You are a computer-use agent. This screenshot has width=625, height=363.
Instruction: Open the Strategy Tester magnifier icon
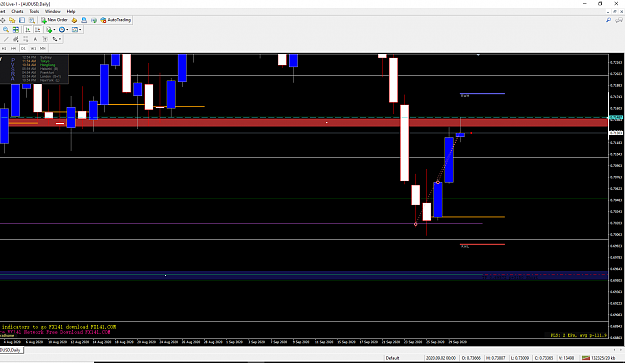[31, 20]
